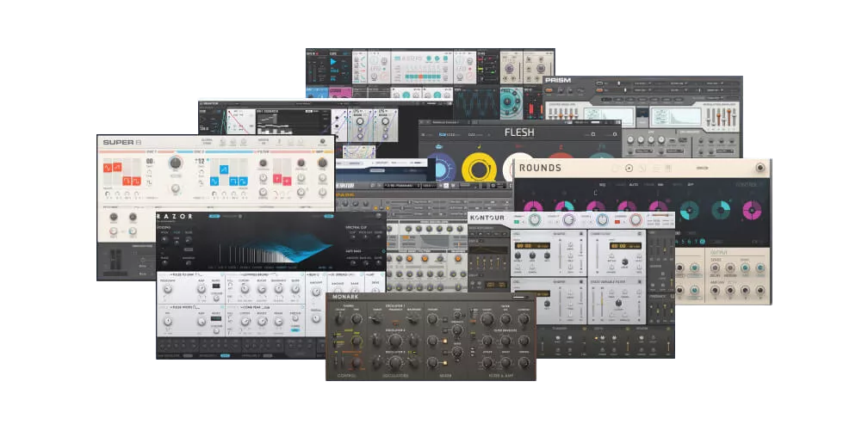Open the Control tab in Monark
The image size is (868, 437).
[347, 376]
